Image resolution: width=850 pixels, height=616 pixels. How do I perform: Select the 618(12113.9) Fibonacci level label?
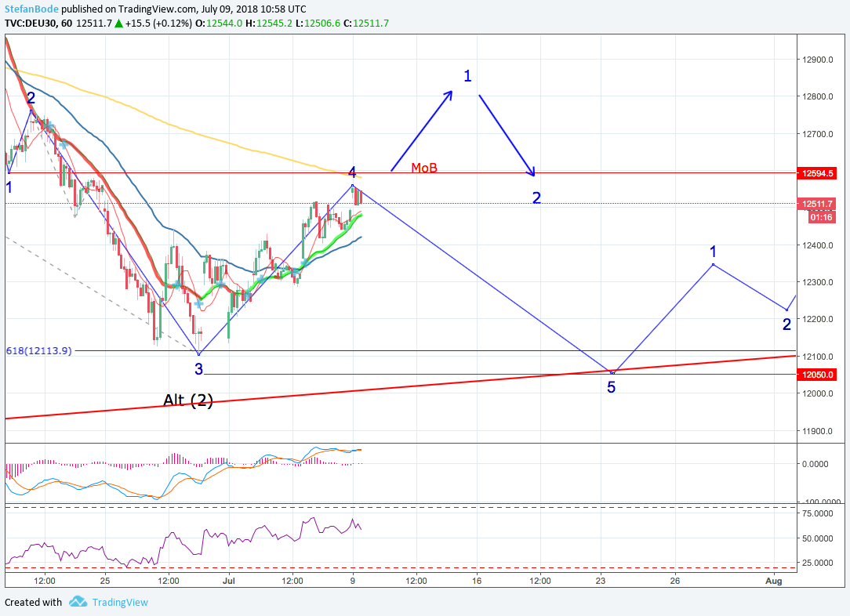(x=38, y=351)
